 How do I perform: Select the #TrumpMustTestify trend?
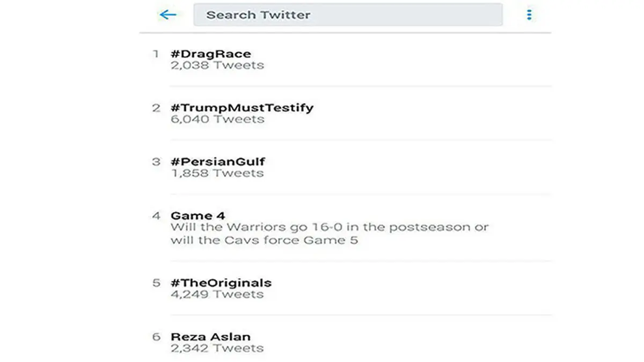[241, 107]
